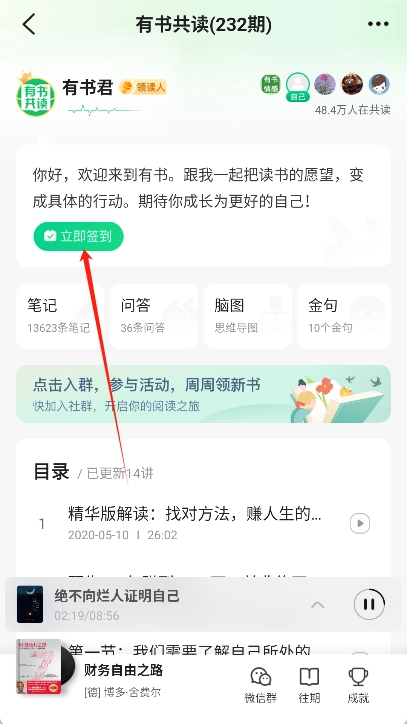
Task: Open the 笔记 notes card
Action: click(x=60, y=316)
